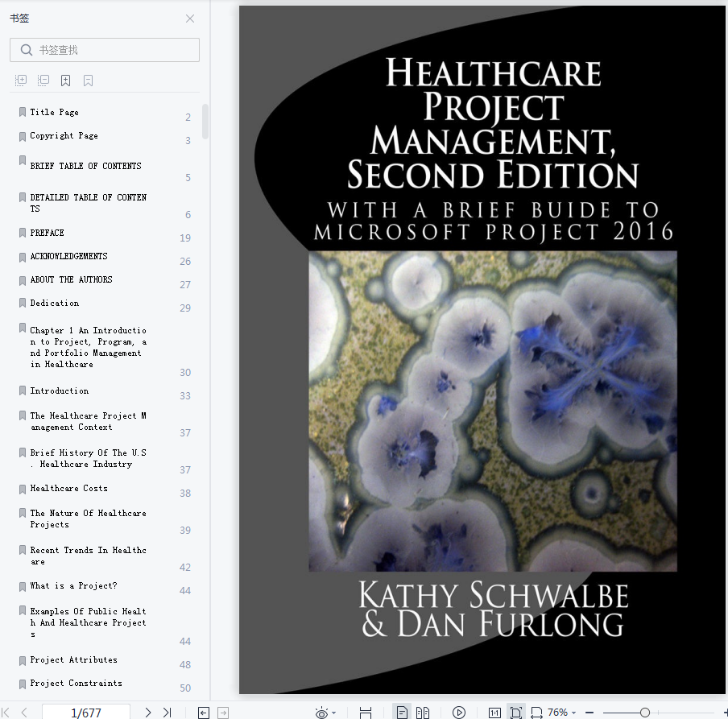Add a new bookmark icon
This screenshot has width=728, height=719.
[x=65, y=81]
